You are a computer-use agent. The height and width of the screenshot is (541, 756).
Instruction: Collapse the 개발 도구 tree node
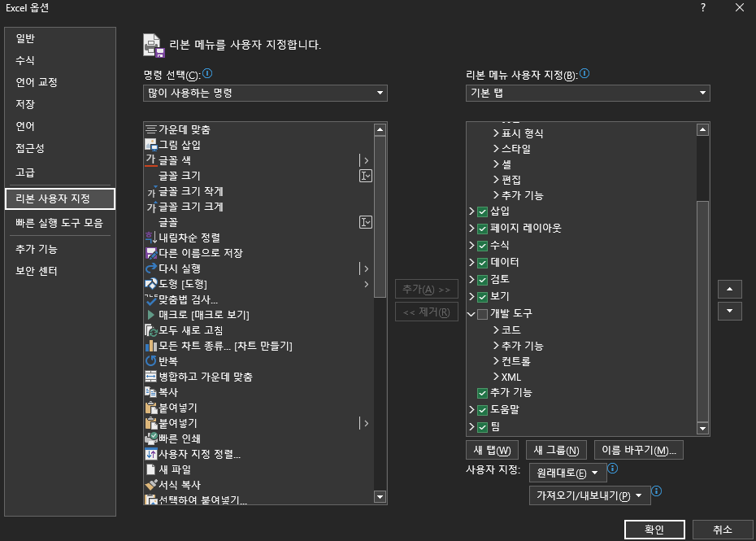(x=471, y=314)
